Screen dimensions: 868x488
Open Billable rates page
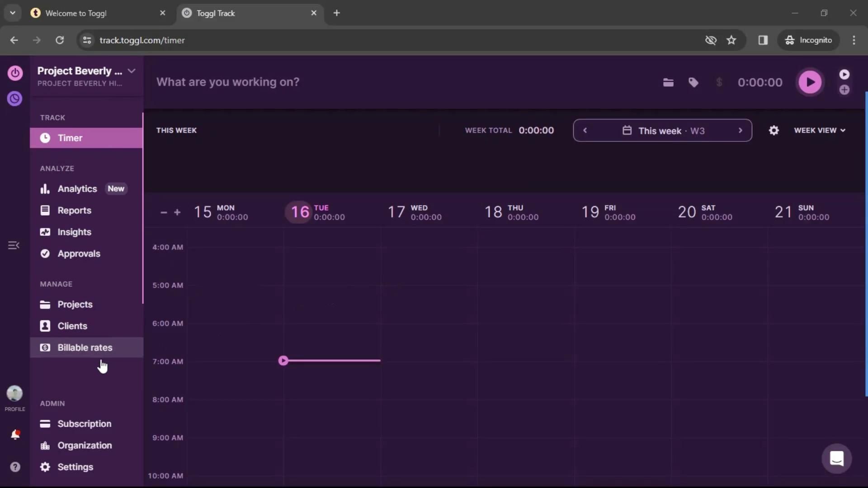pyautogui.click(x=85, y=347)
